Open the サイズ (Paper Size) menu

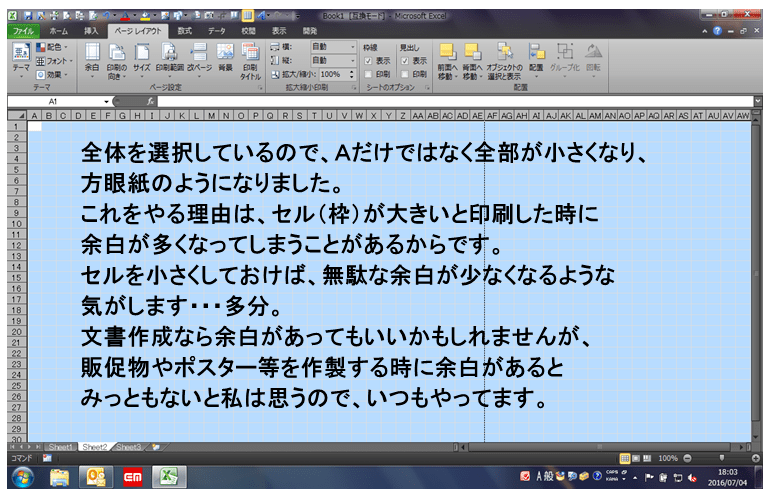142,59
